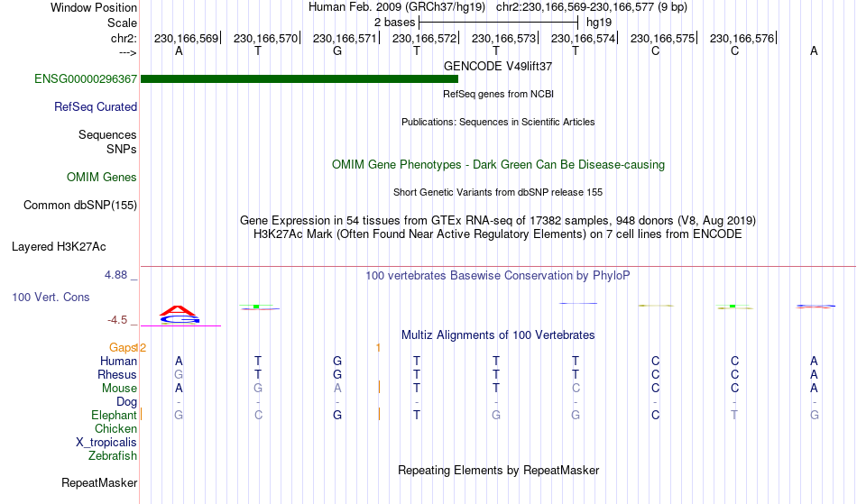Click the Mouse G base in second column

pyautogui.click(x=258, y=389)
